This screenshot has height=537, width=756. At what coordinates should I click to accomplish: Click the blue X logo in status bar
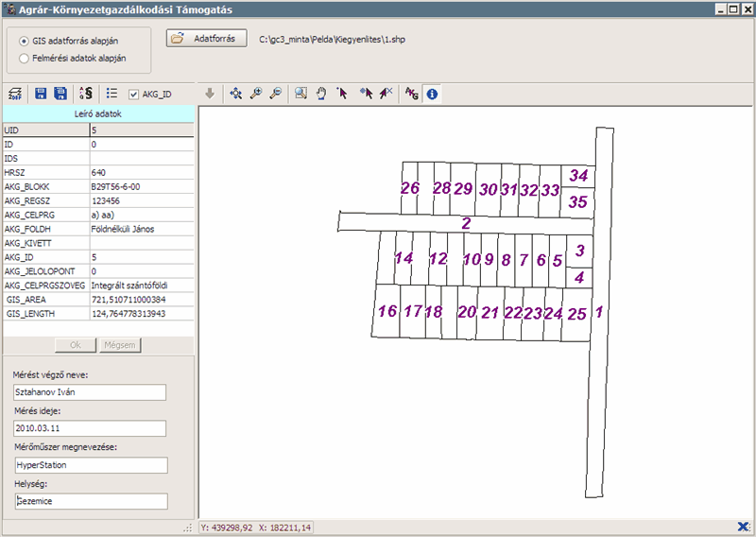pos(744,527)
